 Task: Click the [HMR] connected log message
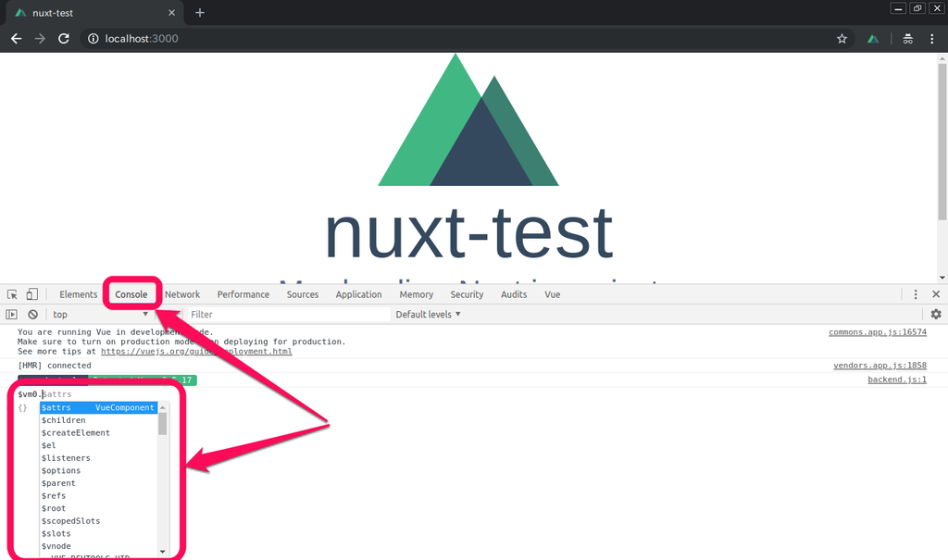click(55, 366)
